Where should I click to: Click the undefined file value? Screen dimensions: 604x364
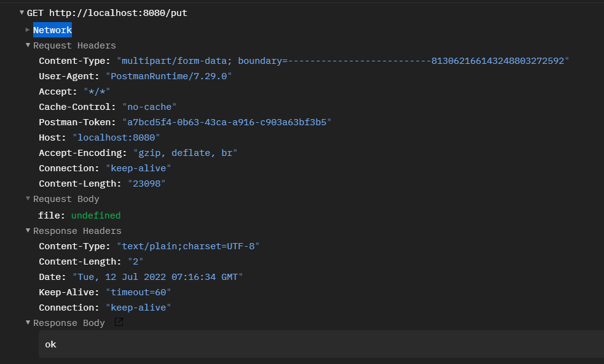click(96, 215)
